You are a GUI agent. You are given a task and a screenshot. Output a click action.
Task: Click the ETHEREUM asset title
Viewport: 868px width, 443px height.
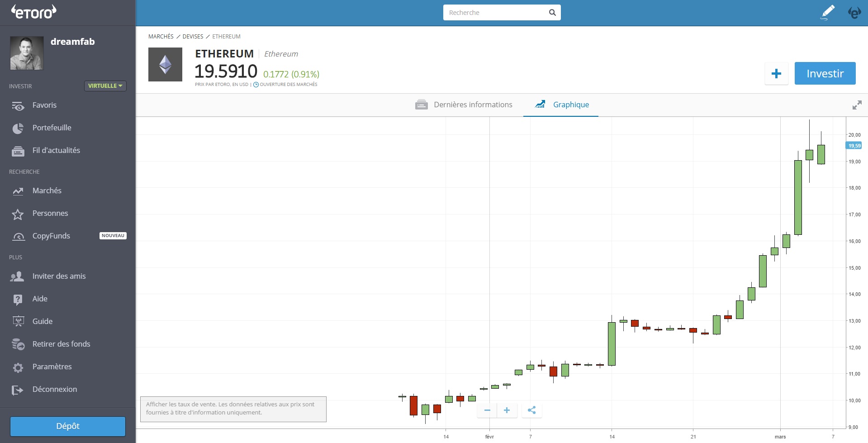coord(224,54)
